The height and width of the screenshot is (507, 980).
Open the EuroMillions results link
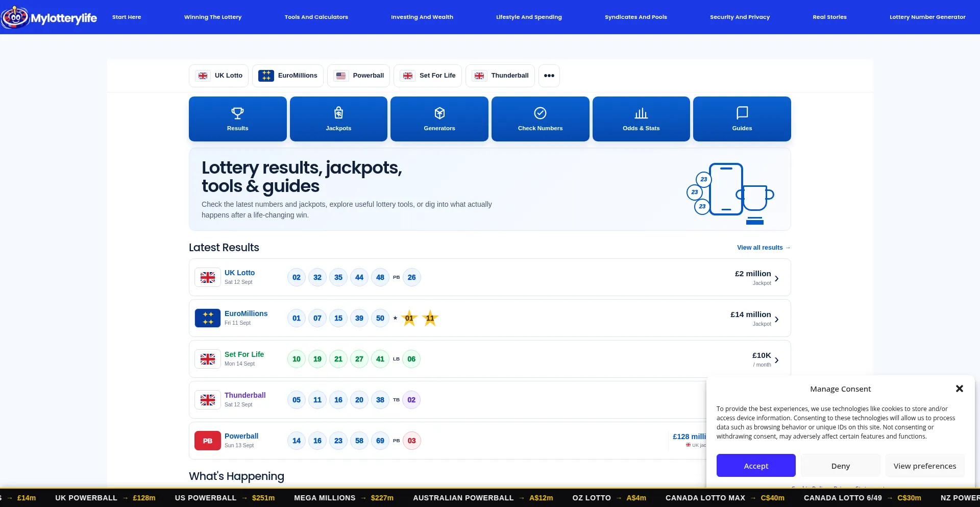click(246, 313)
